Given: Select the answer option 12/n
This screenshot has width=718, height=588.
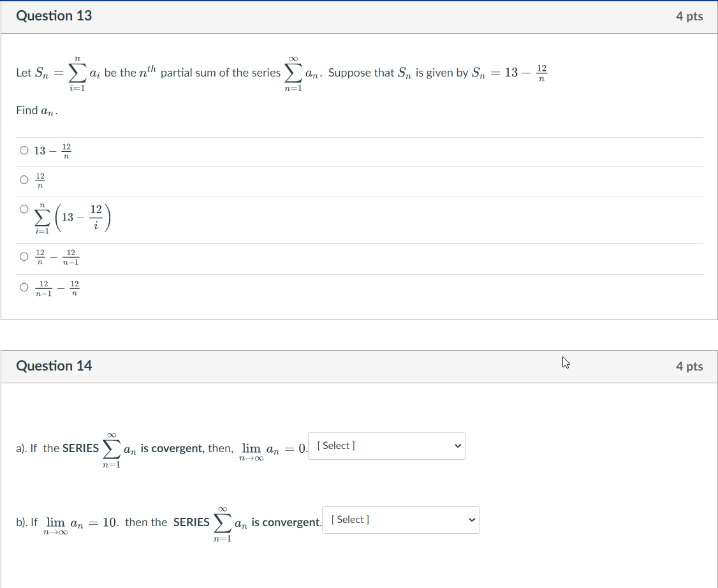Looking at the screenshot, I should coord(24,178).
